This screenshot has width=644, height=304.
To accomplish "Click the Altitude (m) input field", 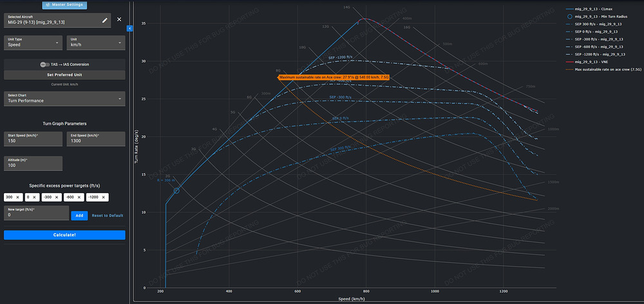I will coord(33,164).
